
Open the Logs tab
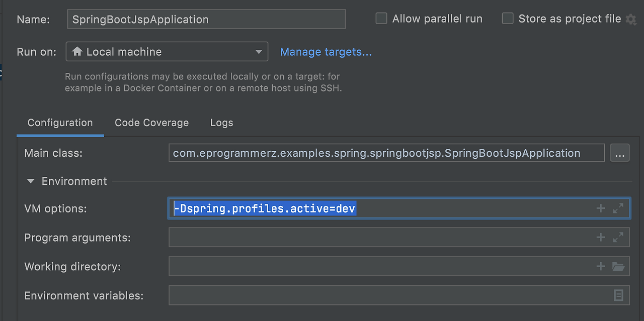coord(221,123)
